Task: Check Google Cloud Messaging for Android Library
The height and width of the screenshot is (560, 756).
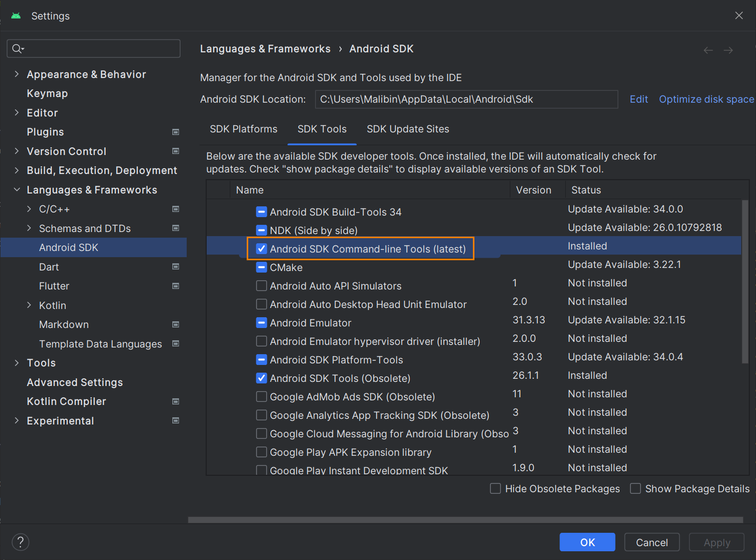Action: pos(262,434)
